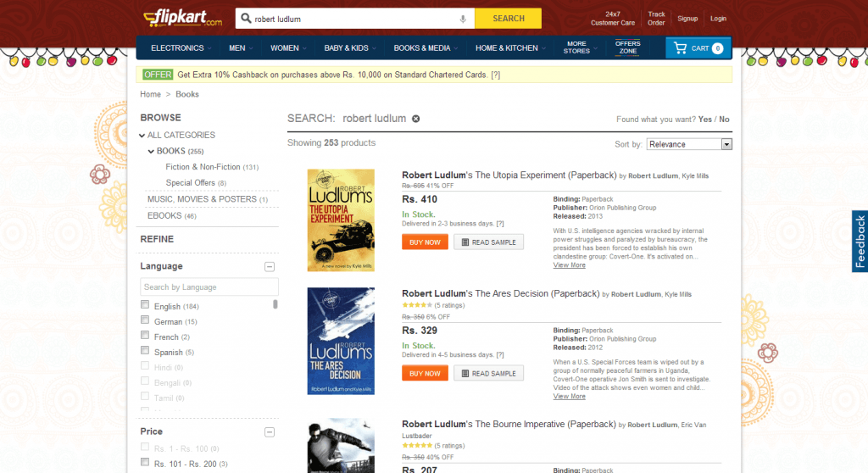This screenshot has width=868, height=473.
Task: Check the Rs. 101 - Rs. 200 price filter
Action: (x=145, y=462)
